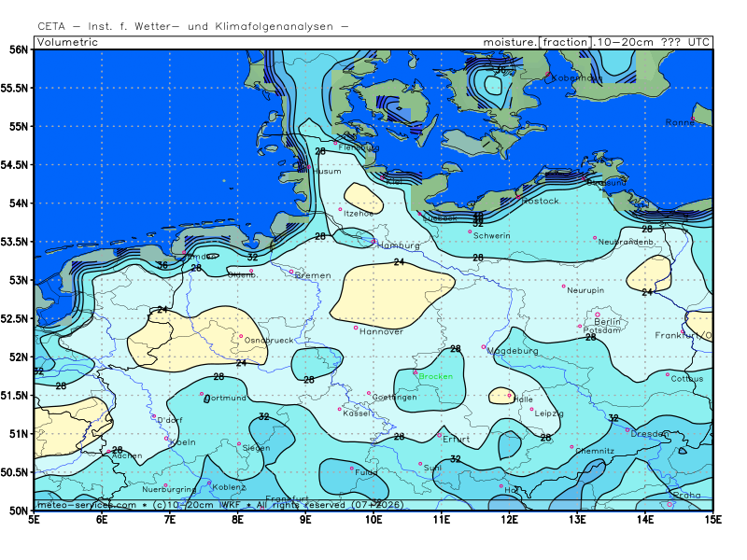Click the Berlin city marker

point(598,315)
